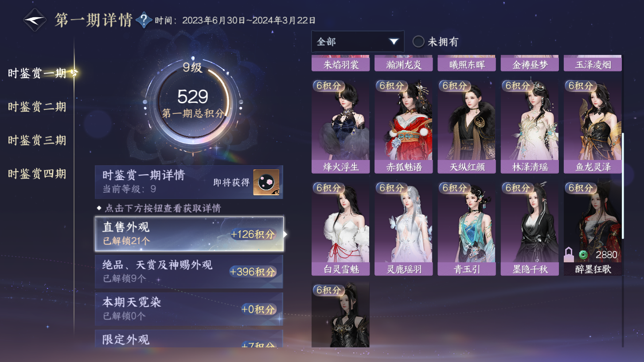Click the dropdown arrow beside 全部
The height and width of the screenshot is (362, 644).
394,42
